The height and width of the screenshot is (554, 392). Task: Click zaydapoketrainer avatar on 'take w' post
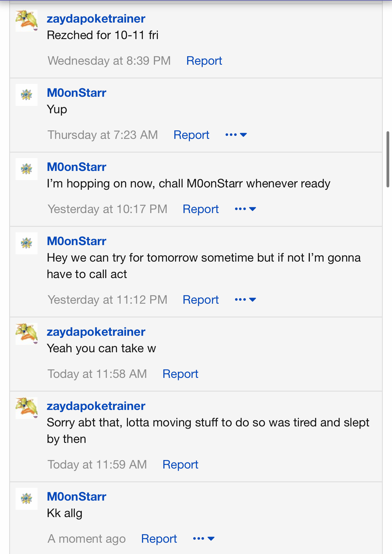27,334
